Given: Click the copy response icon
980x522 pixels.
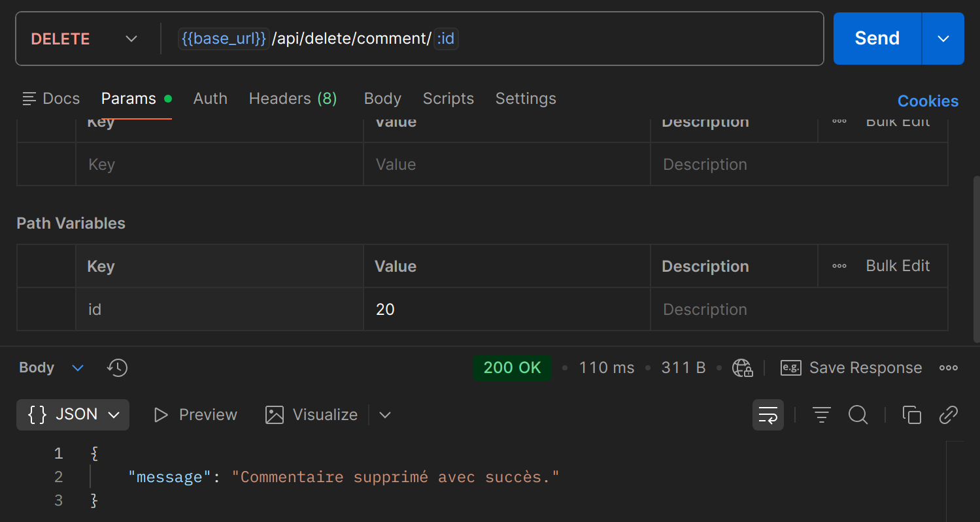Looking at the screenshot, I should [911, 415].
